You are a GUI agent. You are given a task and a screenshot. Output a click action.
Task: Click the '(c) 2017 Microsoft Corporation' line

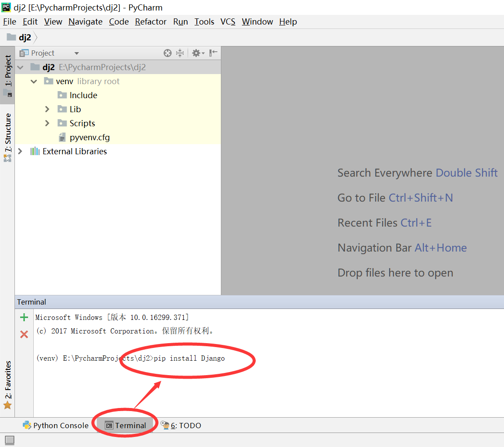[x=125, y=331]
